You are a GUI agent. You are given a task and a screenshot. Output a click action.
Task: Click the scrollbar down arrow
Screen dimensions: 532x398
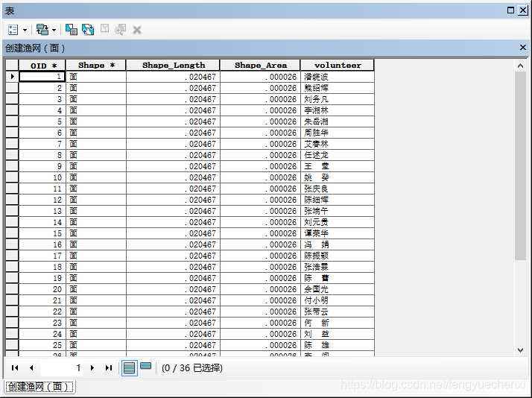[x=521, y=350]
